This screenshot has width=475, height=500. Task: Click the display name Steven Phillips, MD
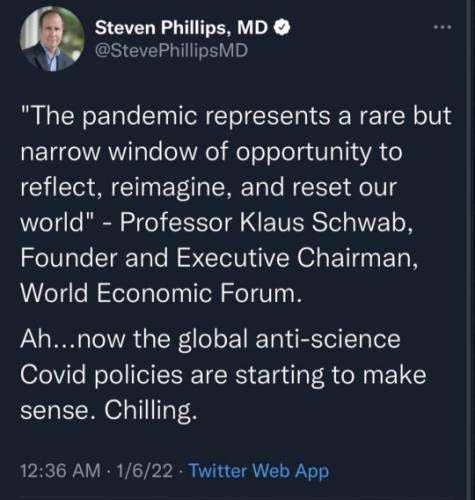click(181, 28)
